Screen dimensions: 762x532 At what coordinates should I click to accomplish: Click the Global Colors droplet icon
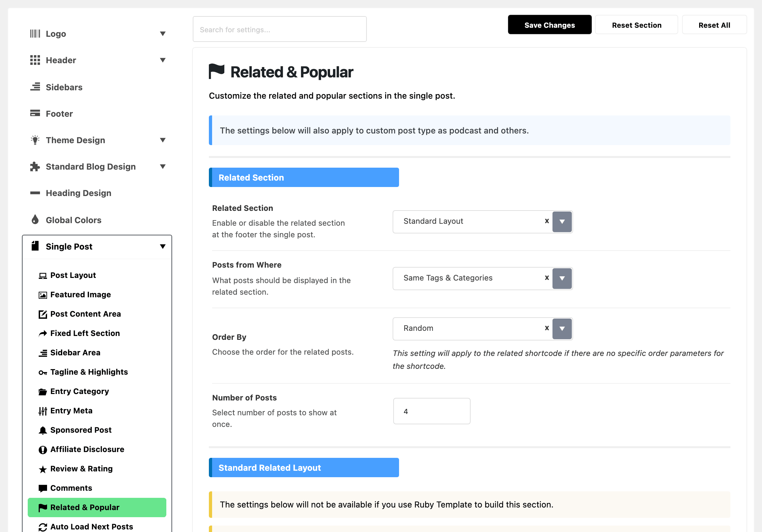(35, 219)
